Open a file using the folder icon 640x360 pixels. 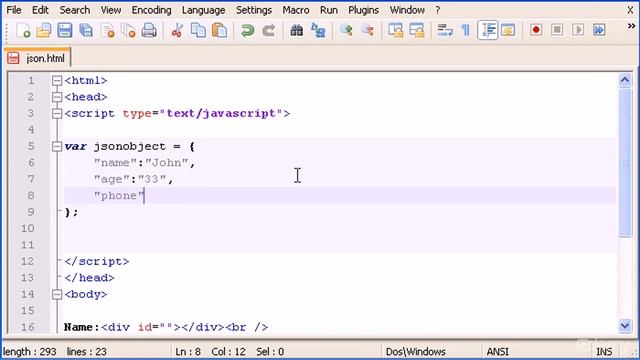click(x=44, y=31)
